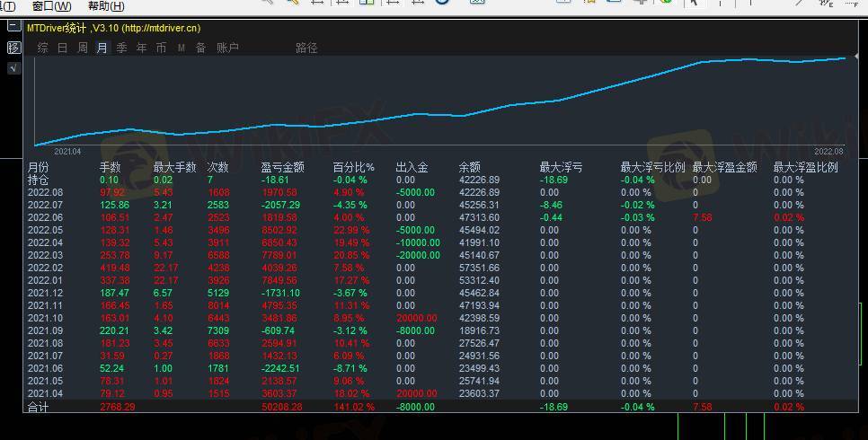Click the 合计 totals row label

[39, 407]
